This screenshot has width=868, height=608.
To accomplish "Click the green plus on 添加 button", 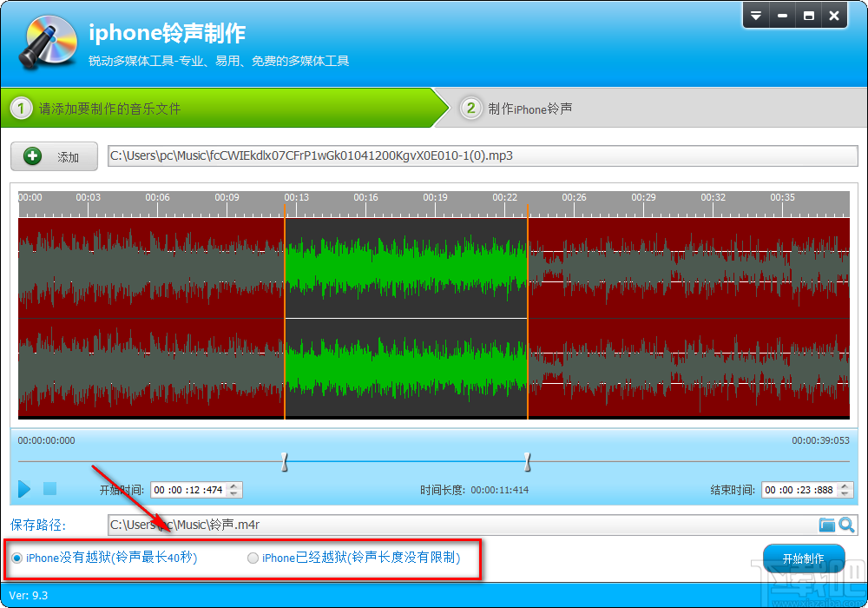I will coord(33,156).
